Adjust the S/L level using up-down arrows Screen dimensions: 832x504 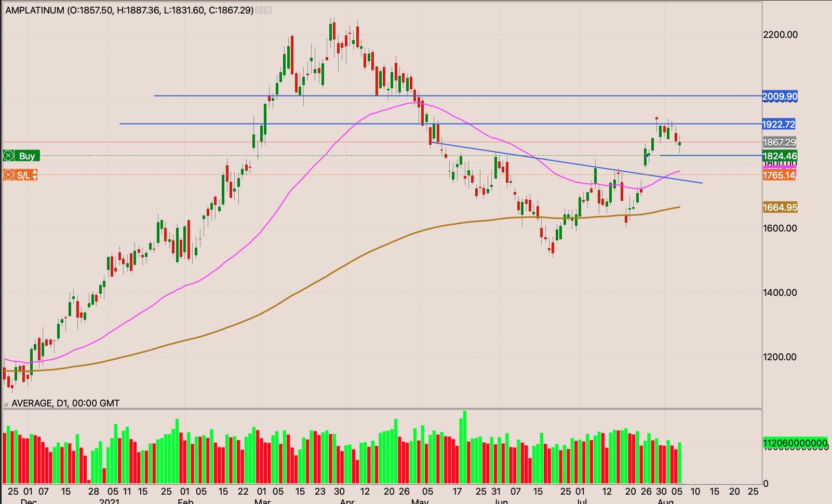tap(35, 175)
